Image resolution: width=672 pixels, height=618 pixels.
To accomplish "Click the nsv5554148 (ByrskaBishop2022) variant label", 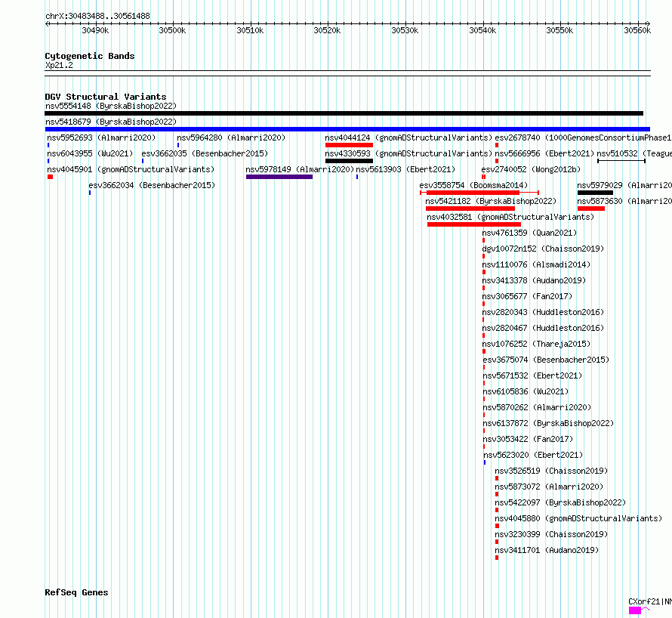I will [x=111, y=106].
